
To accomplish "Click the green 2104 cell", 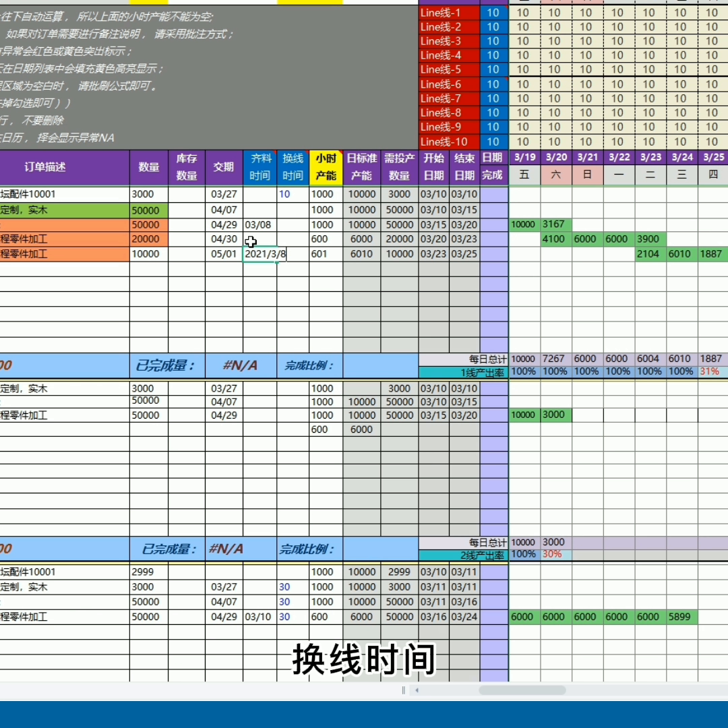I will 650,254.
